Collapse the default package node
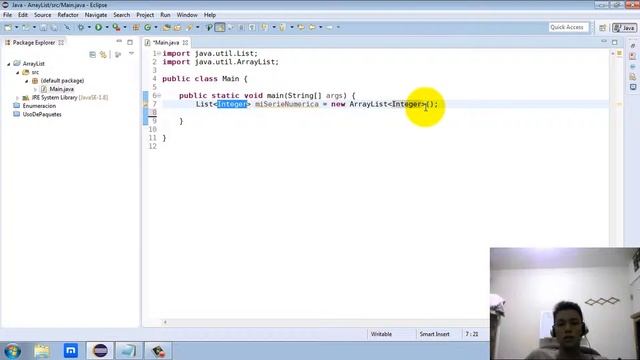 tap(27, 81)
